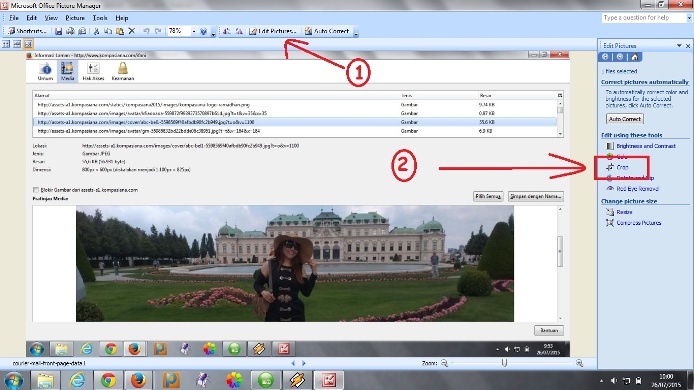Open Compress Pictures link
This screenshot has width=694, height=390.
coord(634,223)
